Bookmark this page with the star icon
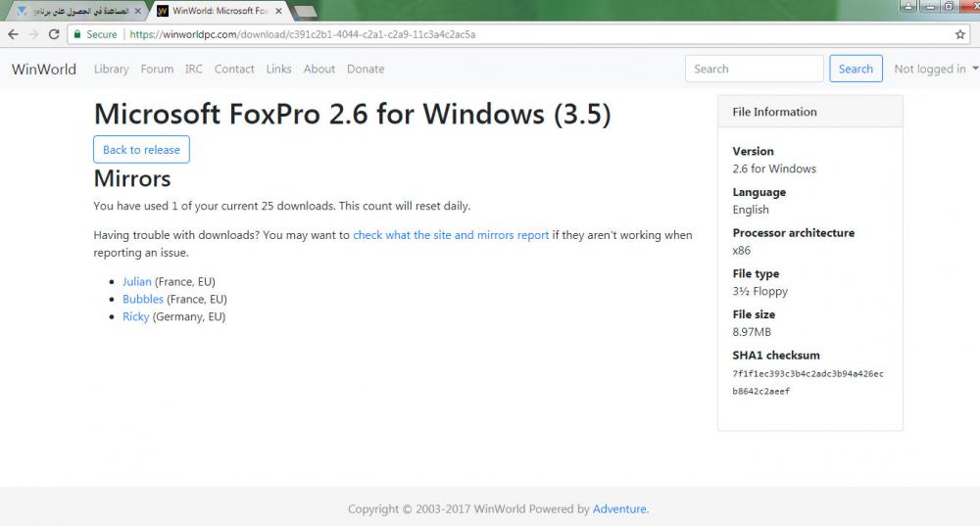 (960, 34)
